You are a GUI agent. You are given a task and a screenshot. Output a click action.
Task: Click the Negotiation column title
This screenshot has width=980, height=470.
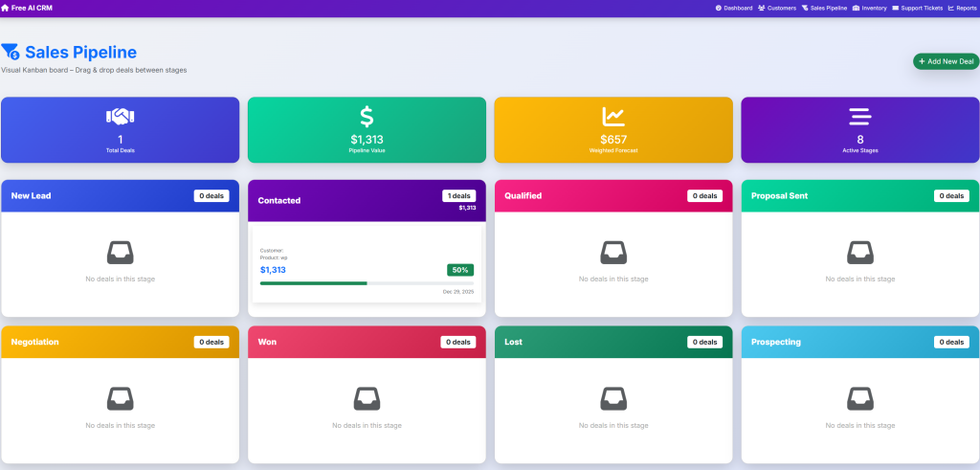pyautogui.click(x=35, y=342)
